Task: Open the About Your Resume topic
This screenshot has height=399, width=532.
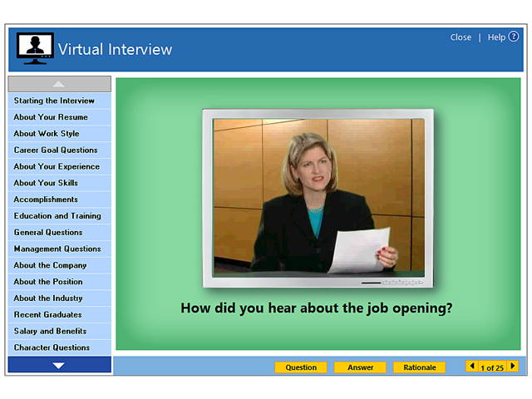Action: point(51,117)
